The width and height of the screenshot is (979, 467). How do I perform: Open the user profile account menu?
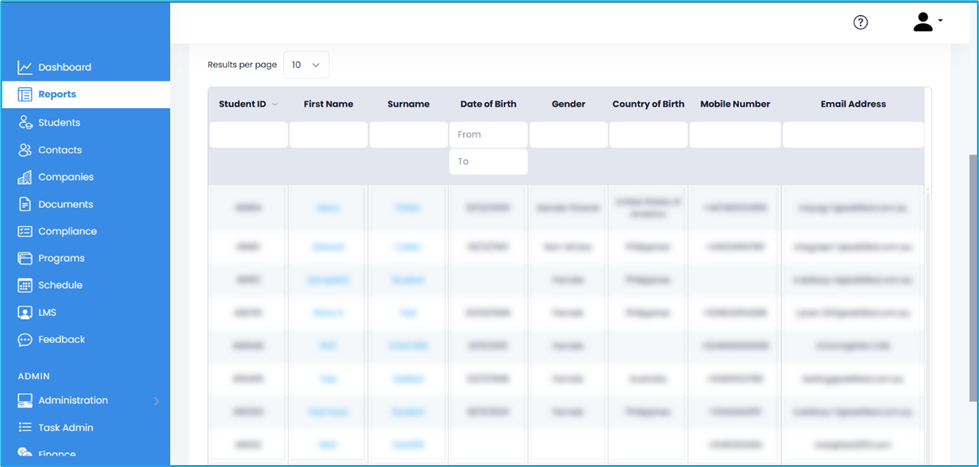coord(927,22)
